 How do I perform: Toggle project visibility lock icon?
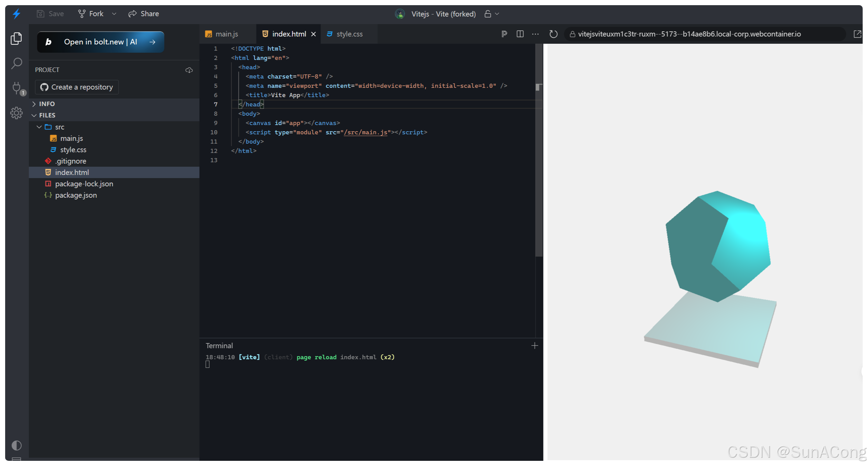click(488, 14)
